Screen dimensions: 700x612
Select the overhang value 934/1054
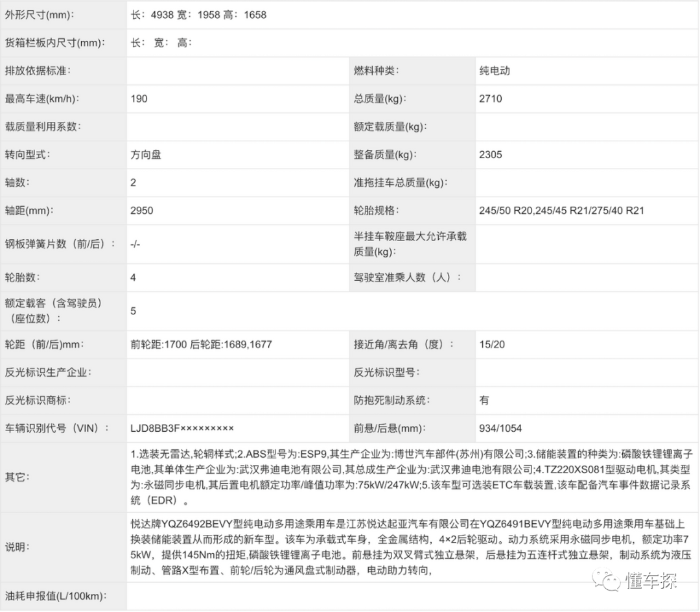(500, 428)
